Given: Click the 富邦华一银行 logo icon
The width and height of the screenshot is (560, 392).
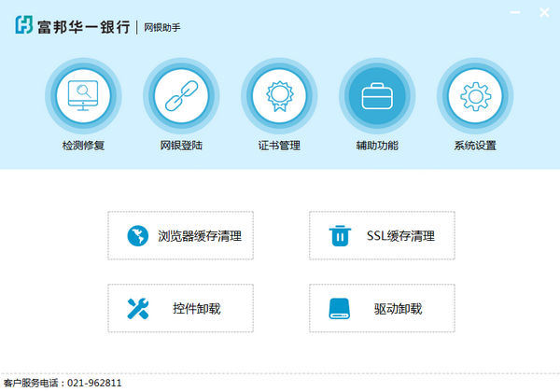Looking at the screenshot, I should point(24,24).
